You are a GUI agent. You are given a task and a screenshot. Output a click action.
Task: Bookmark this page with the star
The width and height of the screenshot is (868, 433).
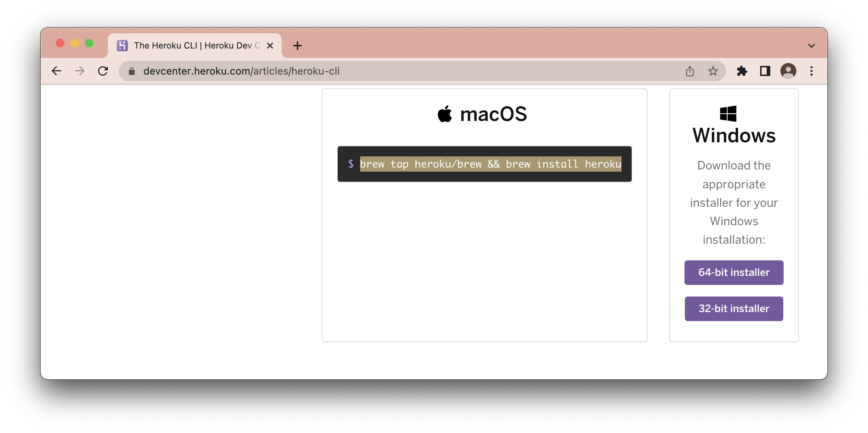(x=713, y=71)
